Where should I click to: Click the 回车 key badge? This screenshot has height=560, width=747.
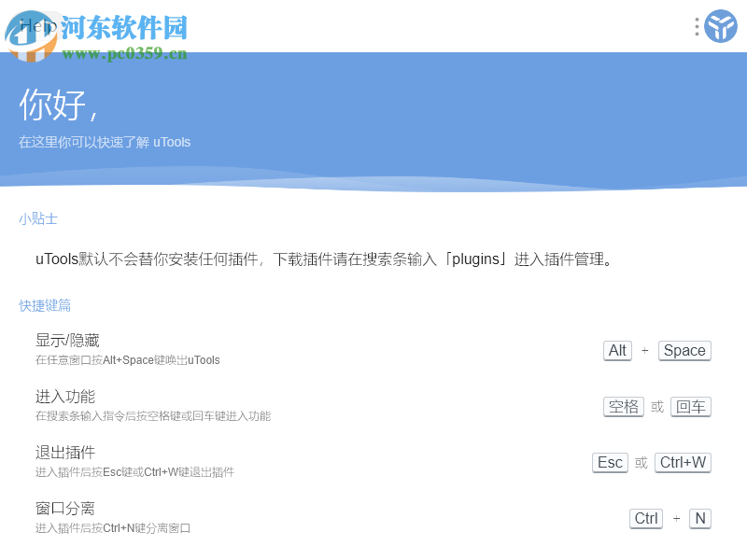pos(690,407)
